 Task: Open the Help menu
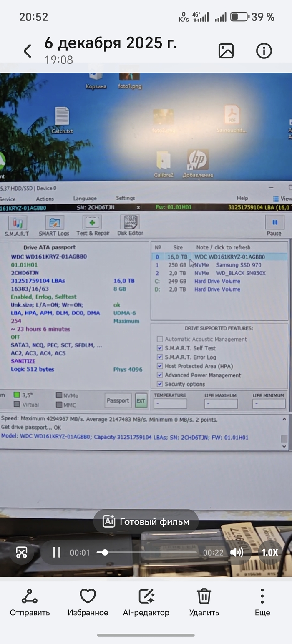point(242,198)
